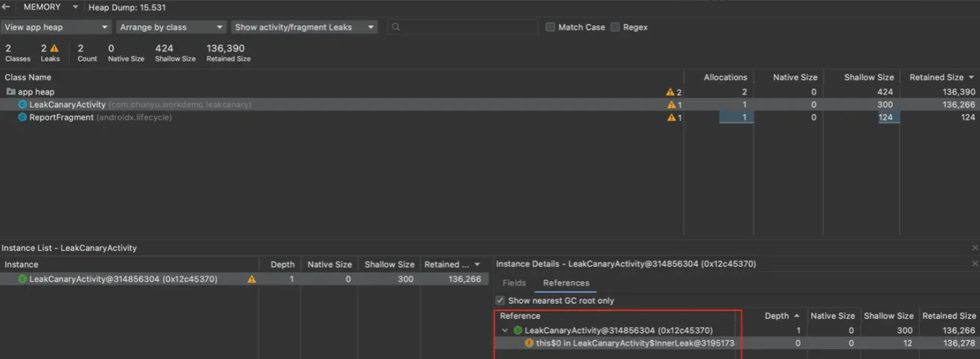Open Show activity/fragment Leaks filter dropdown
Viewport: 980px width, 359px height.
tap(304, 27)
